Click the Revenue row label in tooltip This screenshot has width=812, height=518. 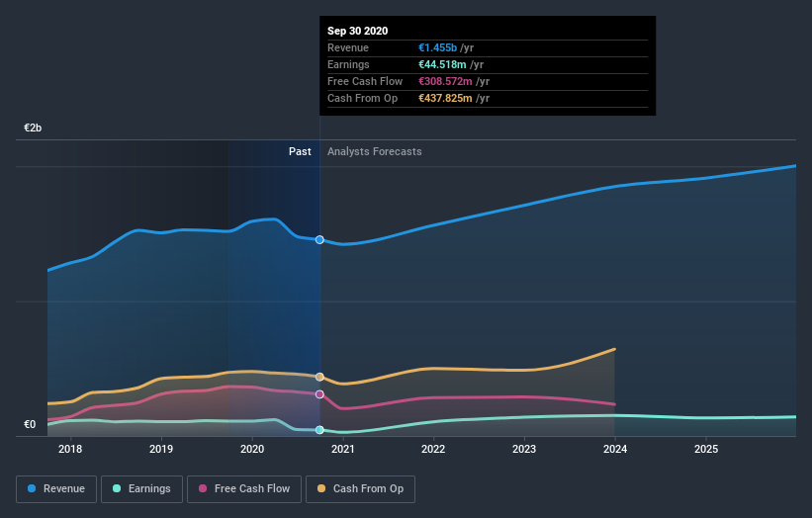[x=348, y=47]
